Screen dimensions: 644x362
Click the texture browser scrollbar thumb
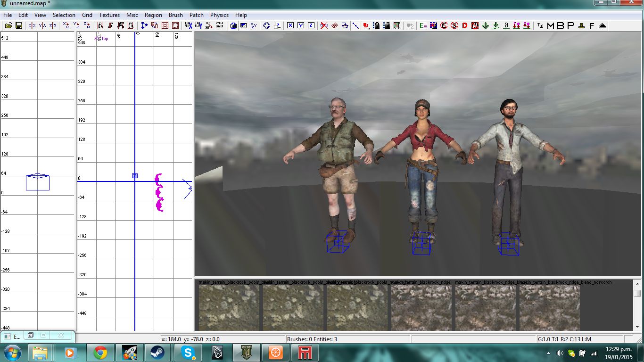[637, 293]
